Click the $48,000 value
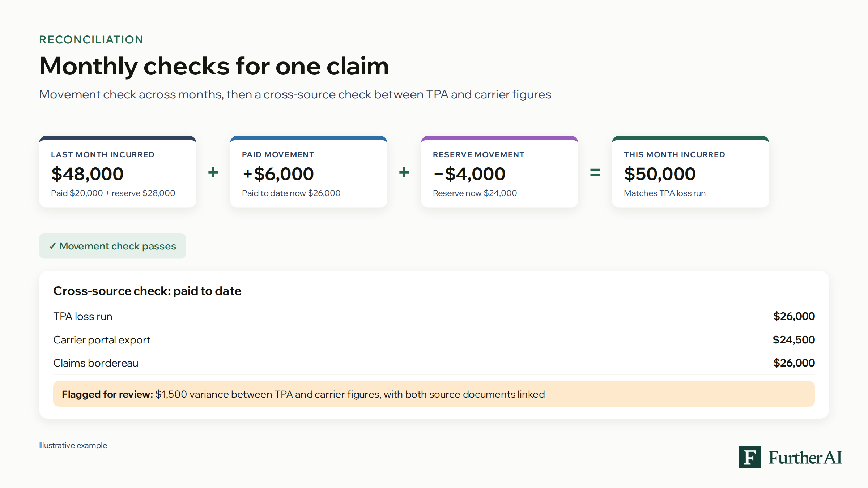The height and width of the screenshot is (488, 868). pyautogui.click(x=88, y=174)
